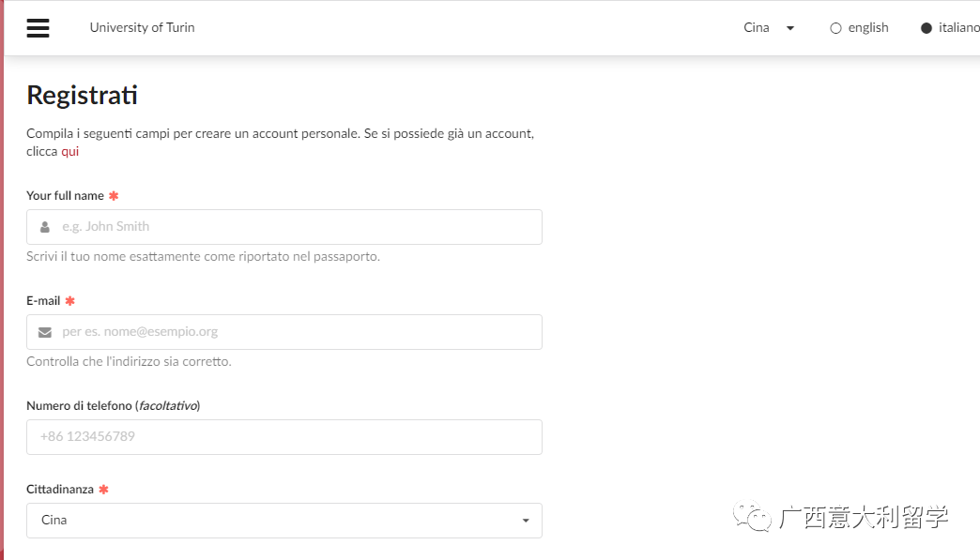Follow the red "qui" login link
The image size is (980, 560).
pyautogui.click(x=70, y=151)
